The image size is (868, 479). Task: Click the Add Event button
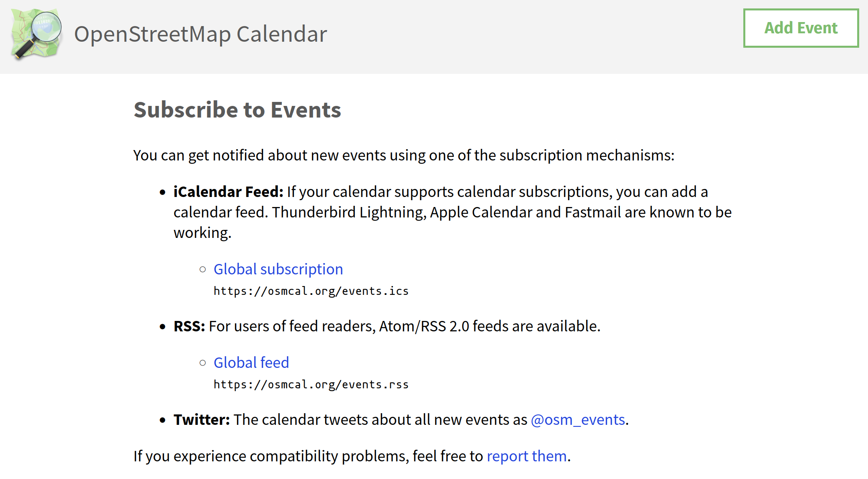(x=801, y=28)
